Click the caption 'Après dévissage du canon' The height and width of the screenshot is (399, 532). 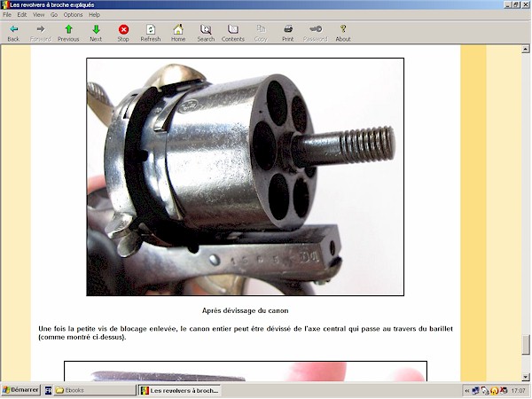click(x=245, y=310)
